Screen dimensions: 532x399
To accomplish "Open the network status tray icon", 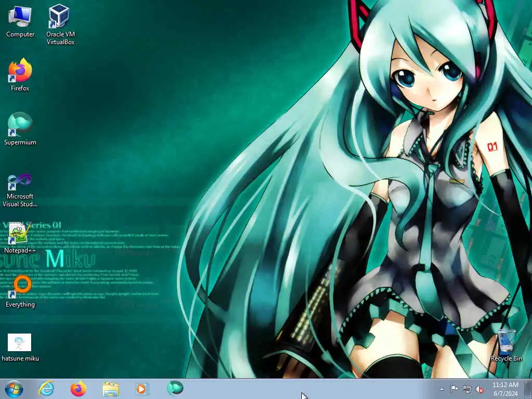I will pos(467,390).
